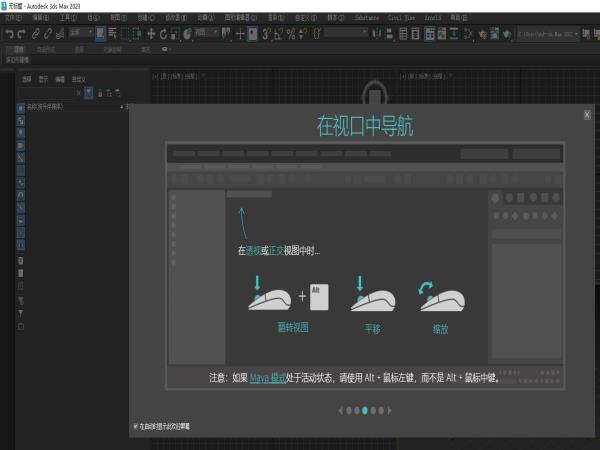Open reference coordinate system dropdown
600x450 pixels.
(207, 33)
